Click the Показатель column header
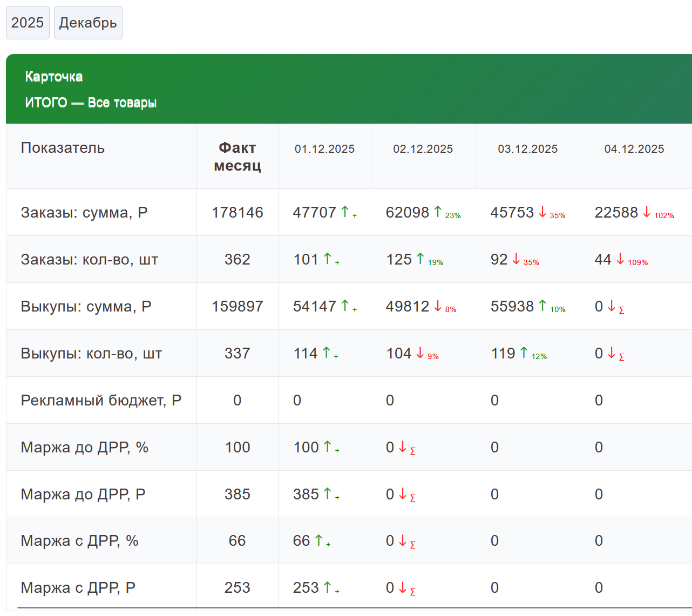The height and width of the screenshot is (616, 692). (x=63, y=148)
